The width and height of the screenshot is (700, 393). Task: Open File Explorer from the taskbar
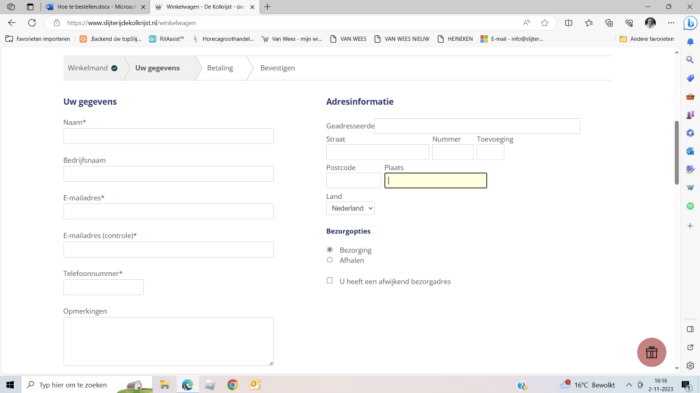click(165, 385)
